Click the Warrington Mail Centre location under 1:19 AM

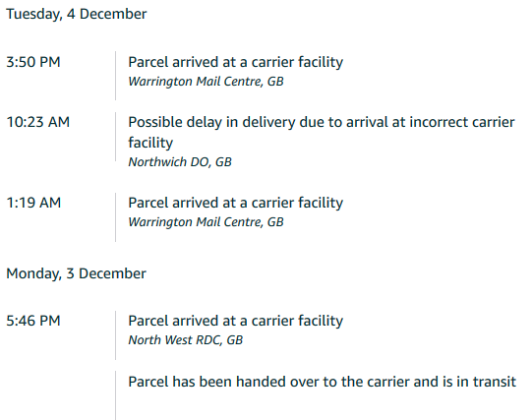pyautogui.click(x=206, y=222)
